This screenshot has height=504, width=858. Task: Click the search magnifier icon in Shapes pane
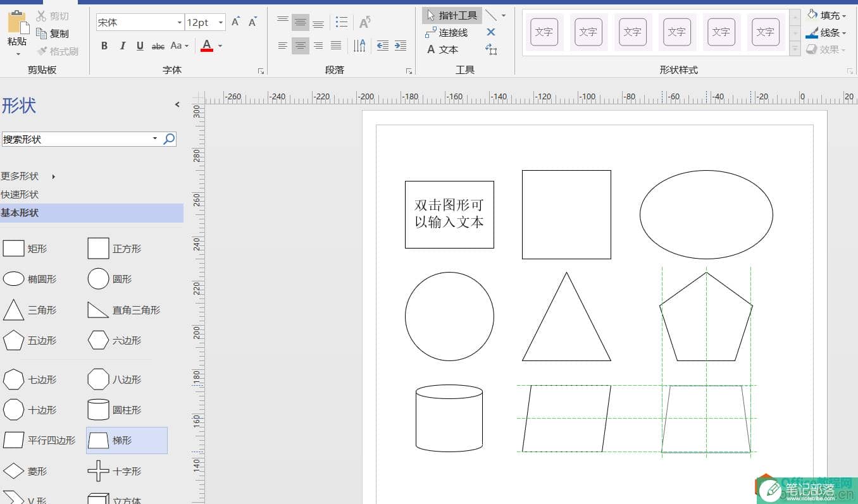[x=169, y=139]
